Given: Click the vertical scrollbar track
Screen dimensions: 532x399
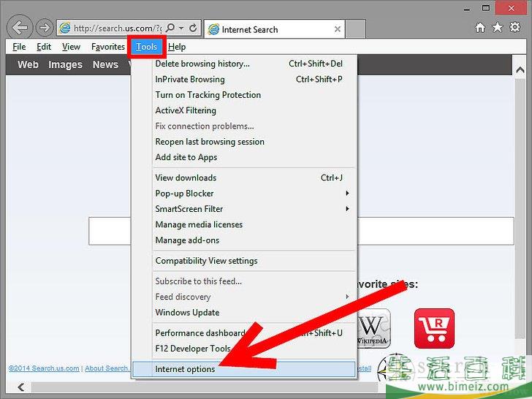Looking at the screenshot, I should click(520, 210).
